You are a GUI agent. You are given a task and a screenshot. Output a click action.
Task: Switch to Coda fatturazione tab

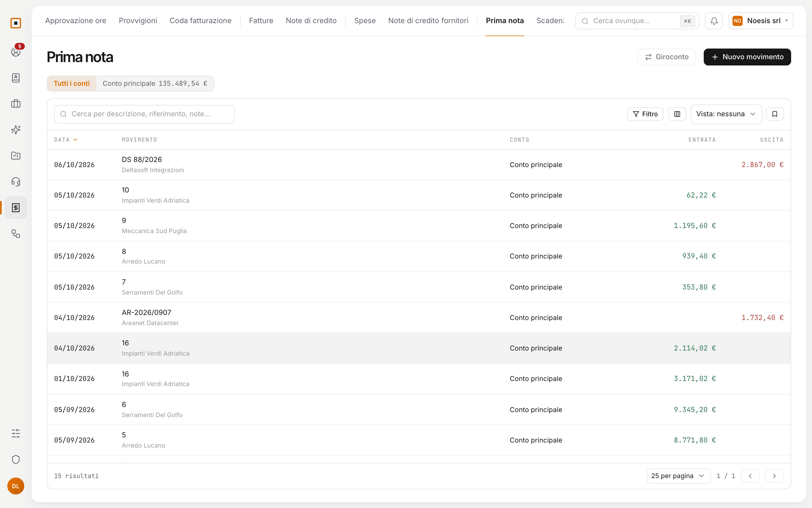pyautogui.click(x=200, y=21)
